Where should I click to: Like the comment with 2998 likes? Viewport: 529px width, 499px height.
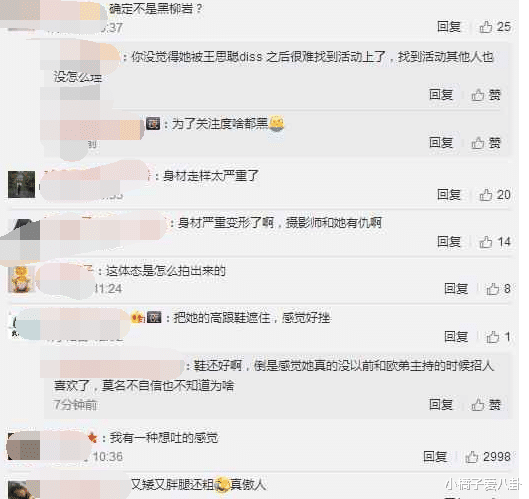[488, 457]
